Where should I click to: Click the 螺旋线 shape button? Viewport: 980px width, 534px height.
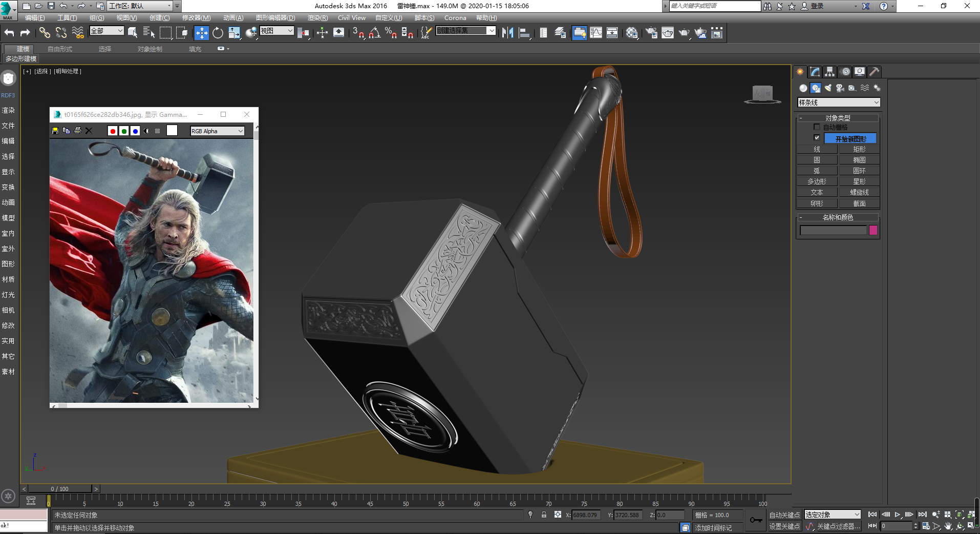[859, 192]
